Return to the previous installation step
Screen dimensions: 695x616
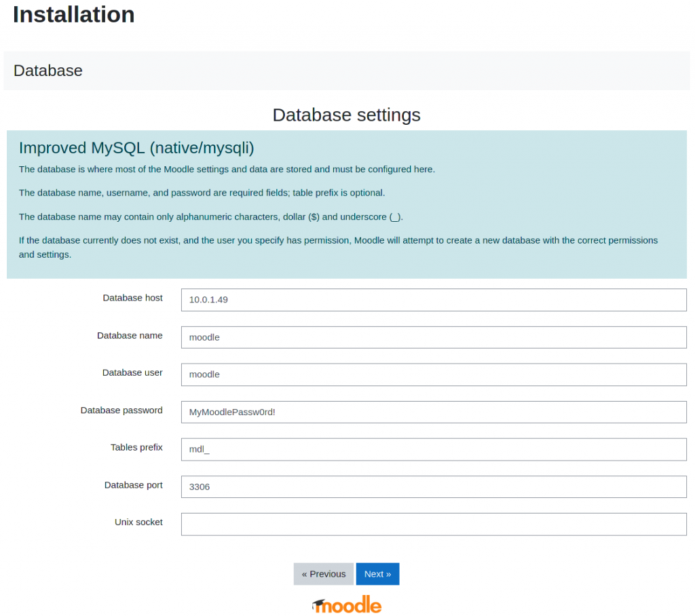coord(324,574)
